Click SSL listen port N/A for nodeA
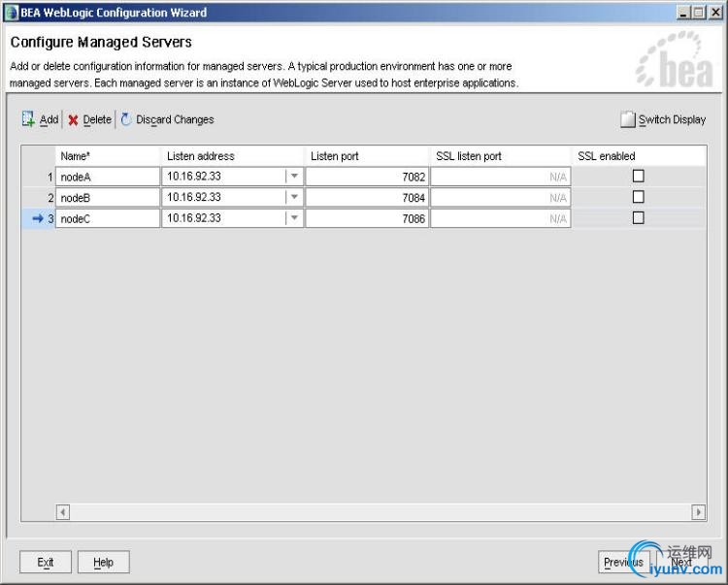Image resolution: width=728 pixels, height=585 pixels. pyautogui.click(x=501, y=177)
